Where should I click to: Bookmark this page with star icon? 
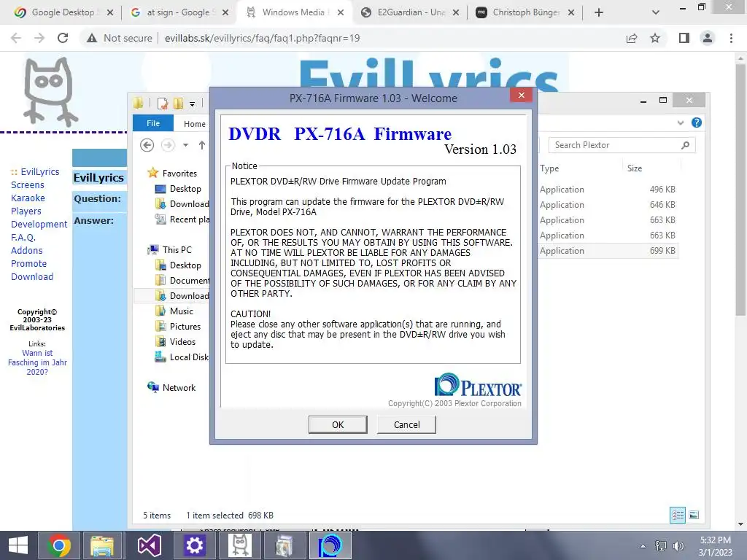[x=655, y=38]
